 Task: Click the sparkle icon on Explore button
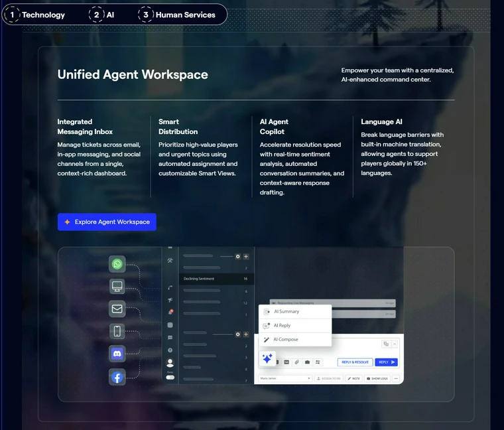click(x=67, y=222)
